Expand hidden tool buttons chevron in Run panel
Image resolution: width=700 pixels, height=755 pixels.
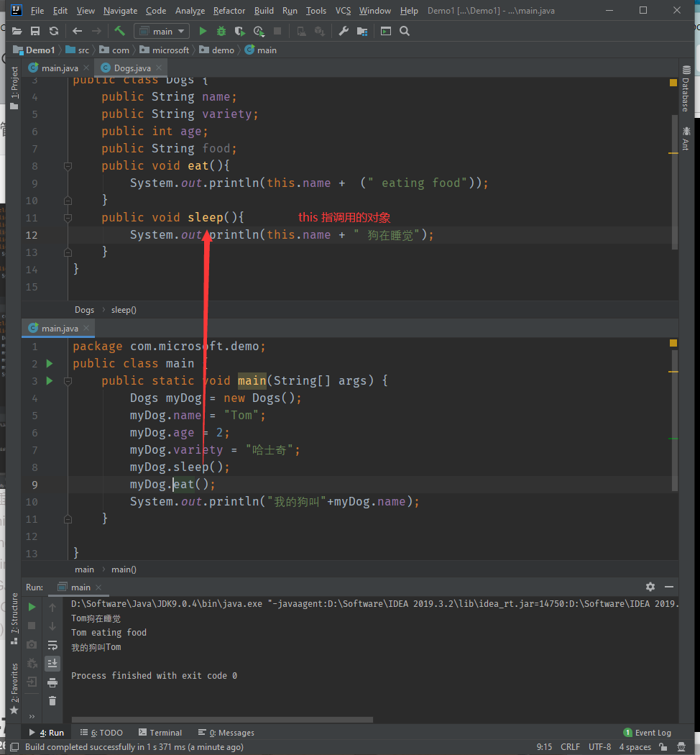click(32, 716)
